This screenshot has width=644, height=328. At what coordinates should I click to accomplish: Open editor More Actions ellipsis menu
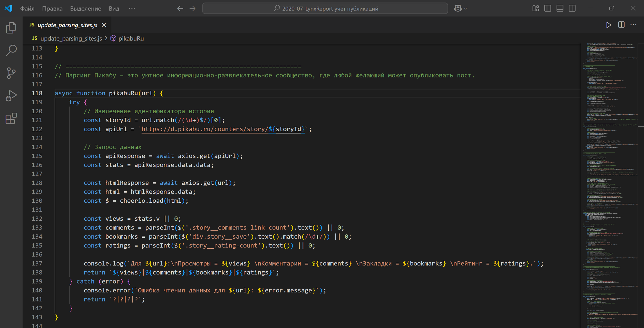[x=633, y=25]
